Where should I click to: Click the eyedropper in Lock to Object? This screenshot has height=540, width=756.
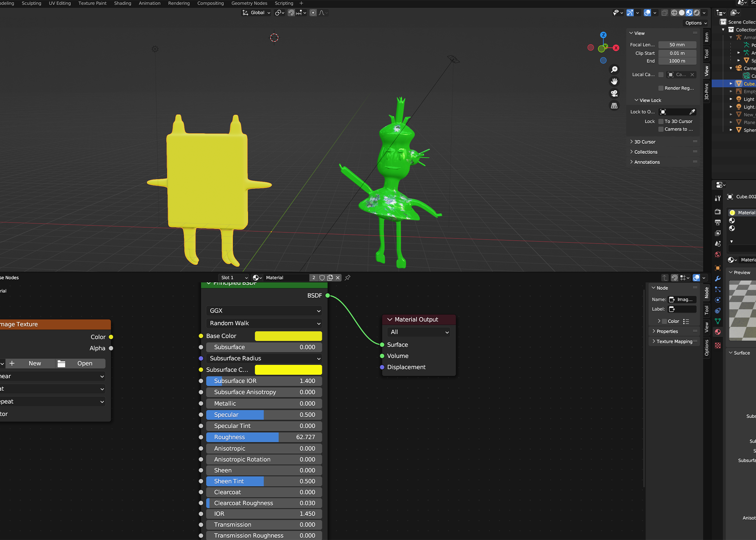click(x=692, y=112)
